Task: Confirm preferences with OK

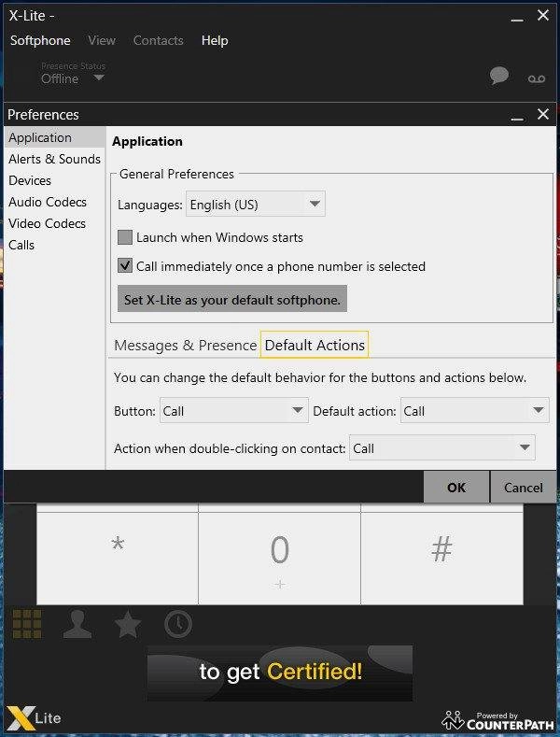Action: click(456, 487)
